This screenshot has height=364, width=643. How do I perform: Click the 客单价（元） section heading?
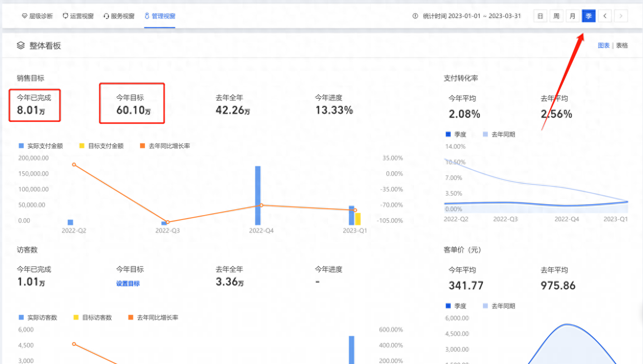tap(462, 250)
